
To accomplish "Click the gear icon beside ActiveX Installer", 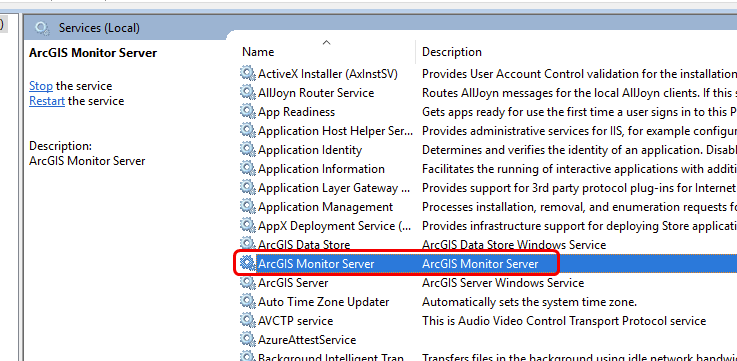I will [x=247, y=73].
